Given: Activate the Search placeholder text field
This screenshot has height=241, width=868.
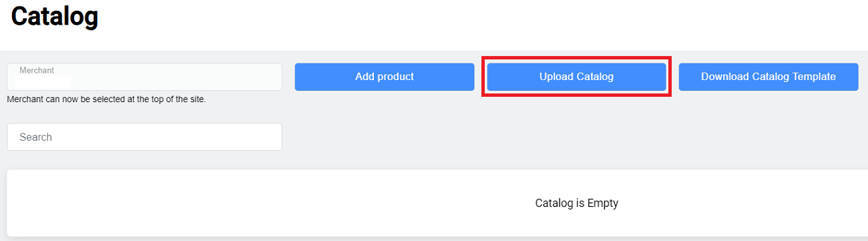Looking at the screenshot, I should pyautogui.click(x=144, y=137).
